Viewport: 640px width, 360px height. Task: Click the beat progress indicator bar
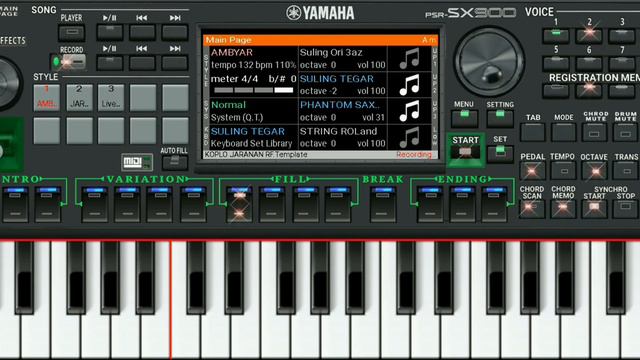(253, 90)
